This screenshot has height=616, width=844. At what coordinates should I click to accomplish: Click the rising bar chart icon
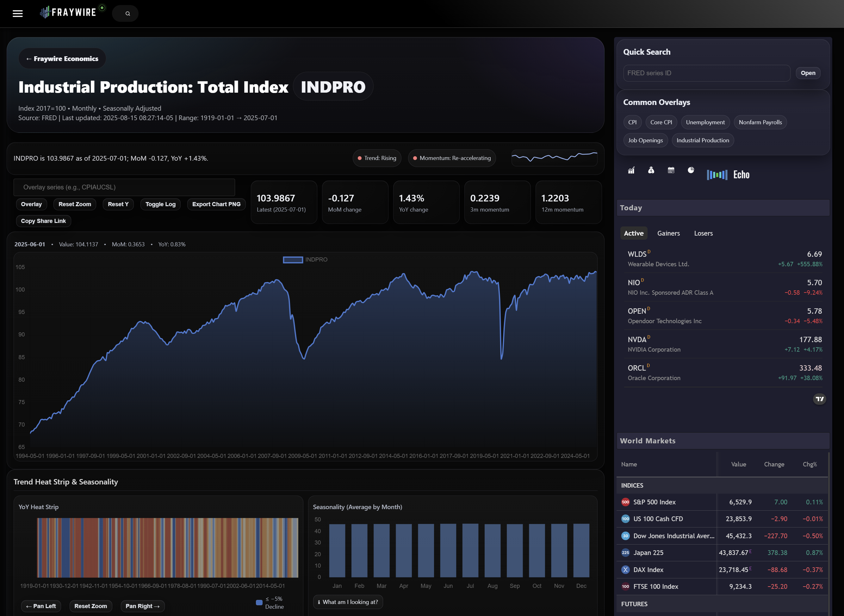click(x=631, y=170)
